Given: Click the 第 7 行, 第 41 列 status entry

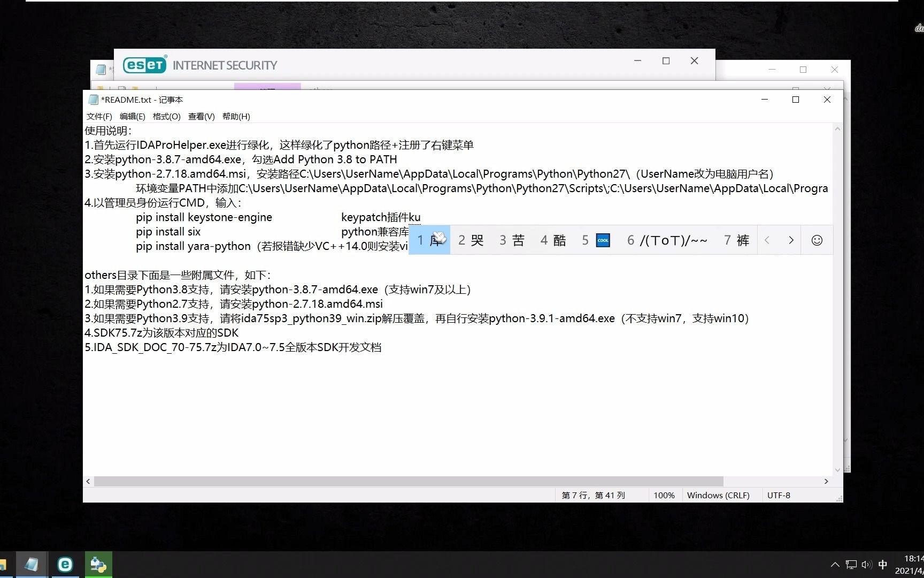Looking at the screenshot, I should tap(594, 496).
